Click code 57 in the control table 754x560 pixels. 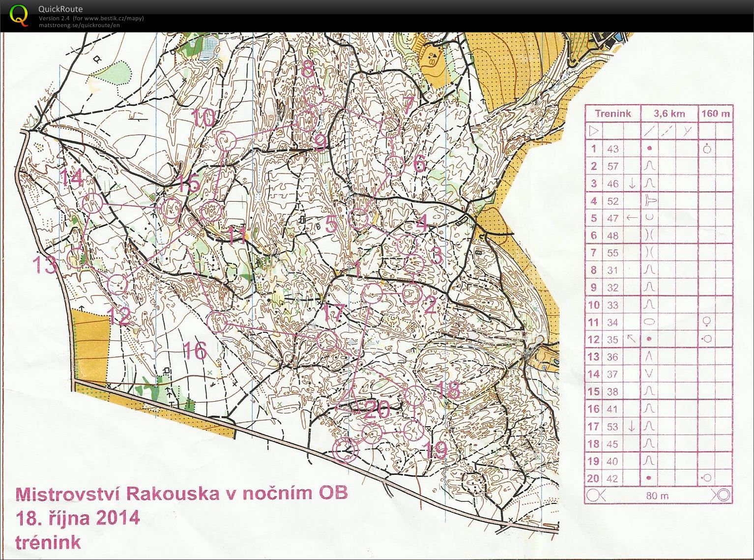click(x=613, y=166)
